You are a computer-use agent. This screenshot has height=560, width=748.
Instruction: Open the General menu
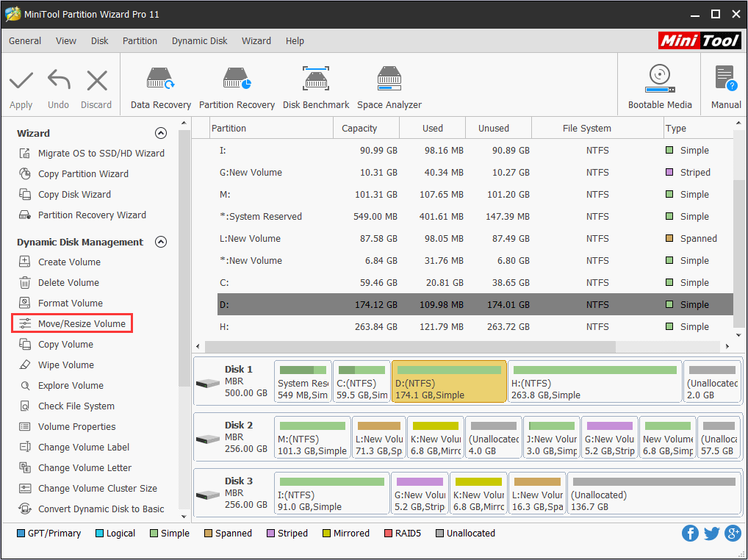25,41
